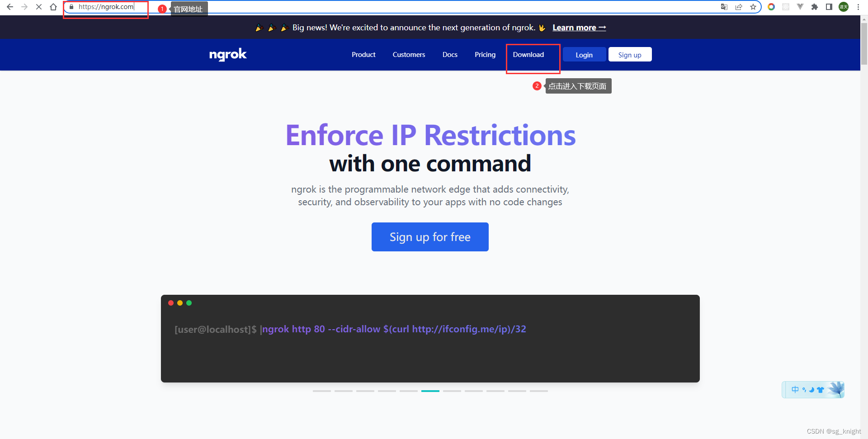This screenshot has height=439, width=868.
Task: Click the Login button
Action: 584,55
